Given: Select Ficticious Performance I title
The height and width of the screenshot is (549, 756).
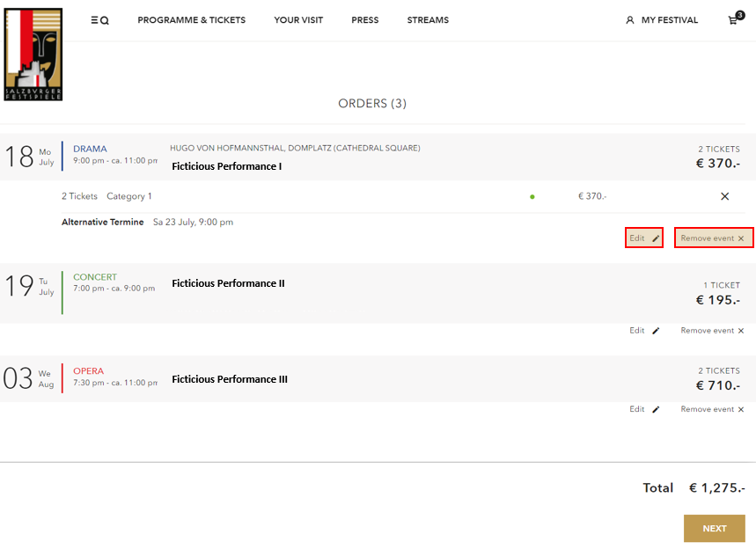Looking at the screenshot, I should [x=226, y=166].
